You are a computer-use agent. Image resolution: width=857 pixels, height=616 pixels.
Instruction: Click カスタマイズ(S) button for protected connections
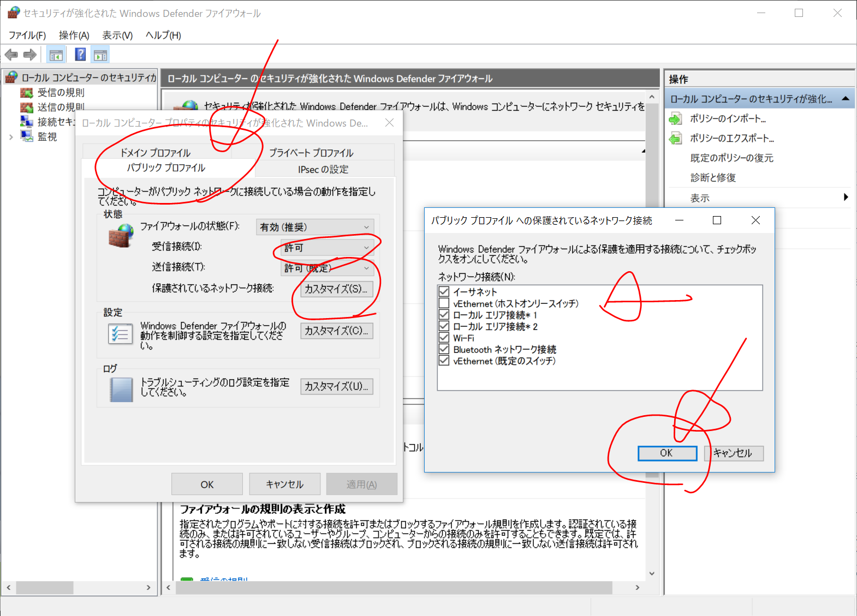pyautogui.click(x=336, y=289)
